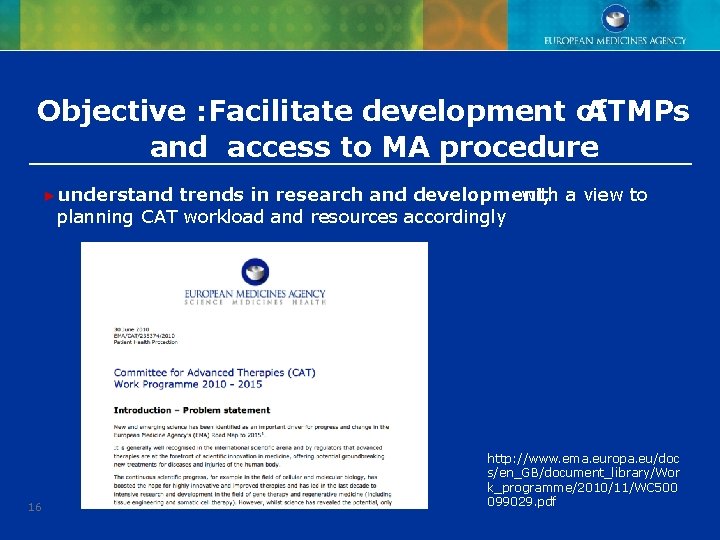Select the slide title 'Objective: Facilitate development of ATMPs'
Image resolution: width=720 pixels, height=540 pixels.
pyautogui.click(x=363, y=111)
